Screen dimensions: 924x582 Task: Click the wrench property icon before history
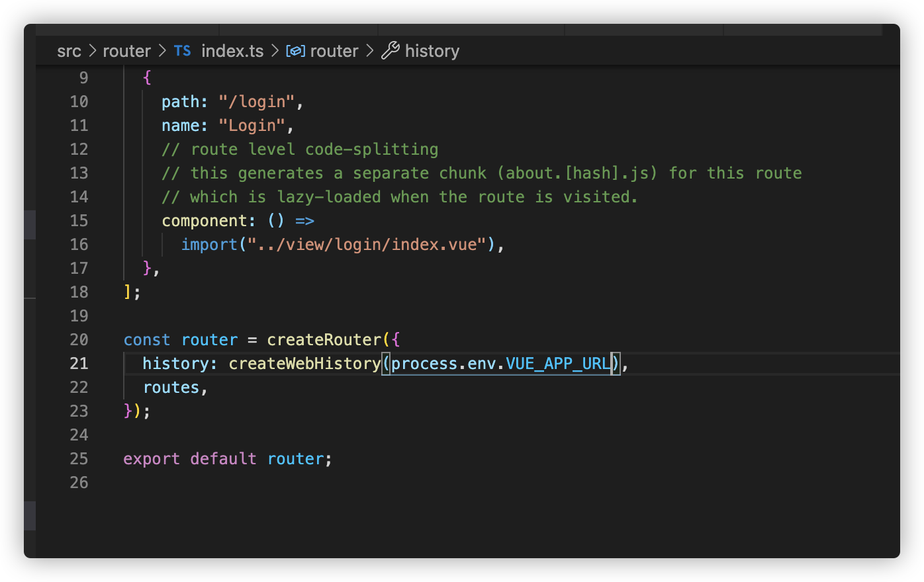[x=391, y=51]
